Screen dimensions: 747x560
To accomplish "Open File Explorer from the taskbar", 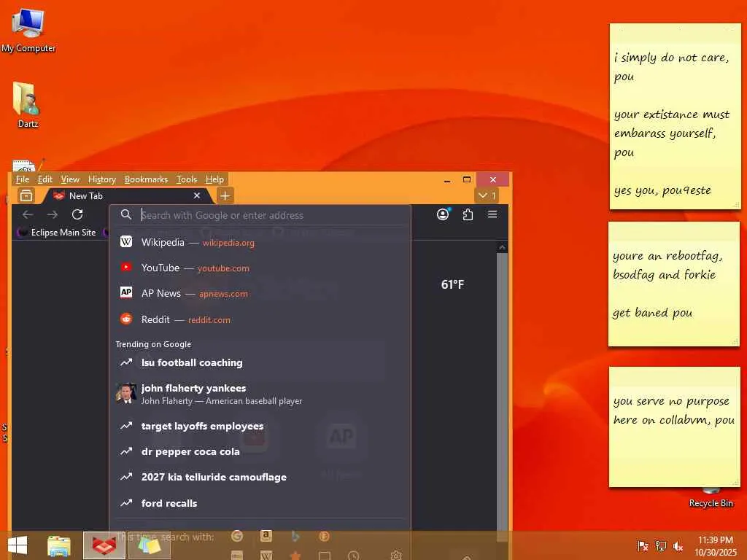I will click(59, 545).
